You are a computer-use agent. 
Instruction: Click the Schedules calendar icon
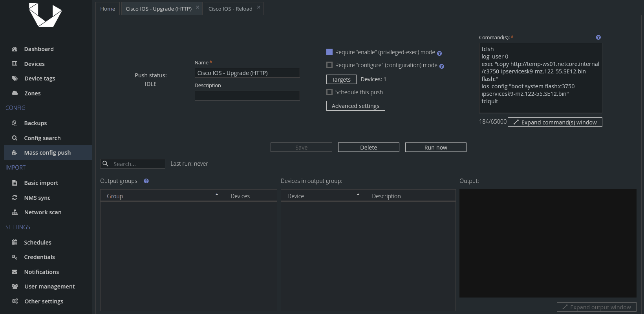pyautogui.click(x=15, y=242)
